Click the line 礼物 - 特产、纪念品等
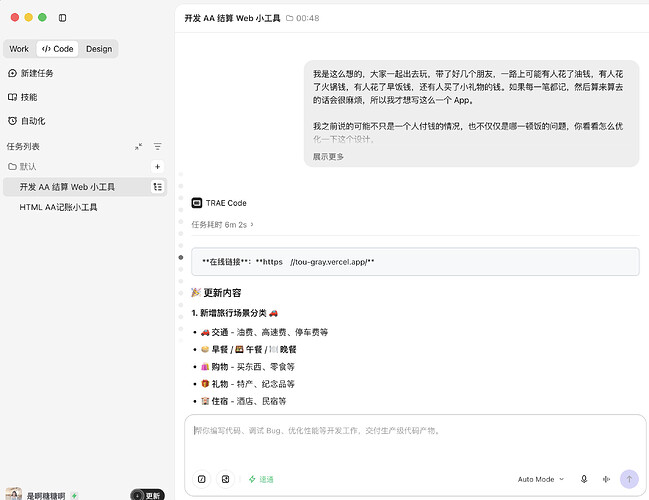Screen dimensions: 649x500 (x=248, y=384)
